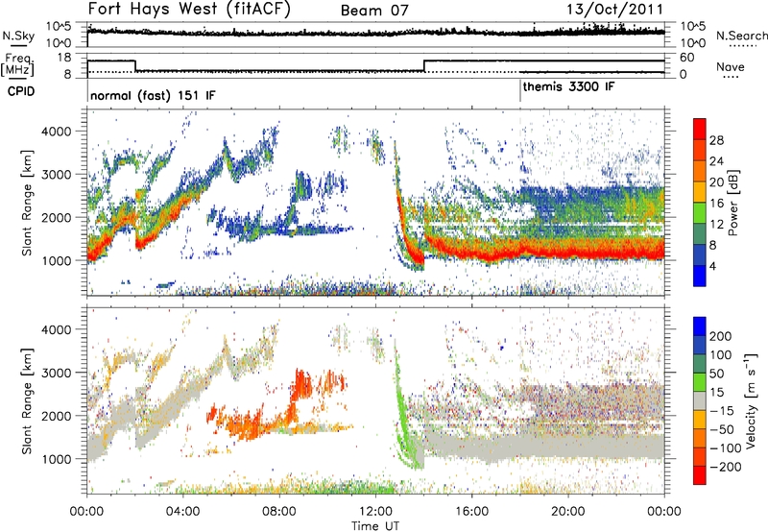The image size is (768, 532).
Task: Click the date "13/Oct/2011"
Action: [x=614, y=10]
